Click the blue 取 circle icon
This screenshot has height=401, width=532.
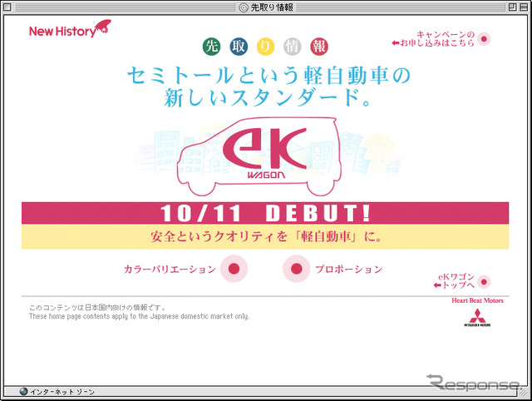[239, 47]
